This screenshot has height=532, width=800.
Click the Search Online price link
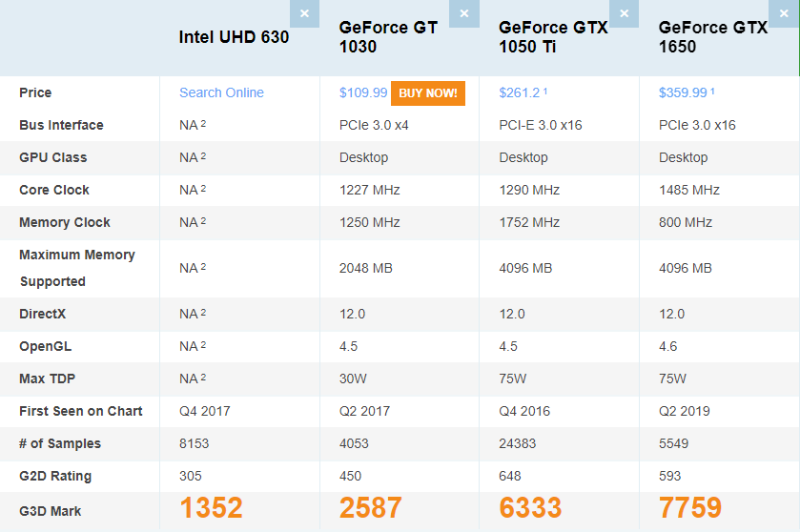pos(221,92)
